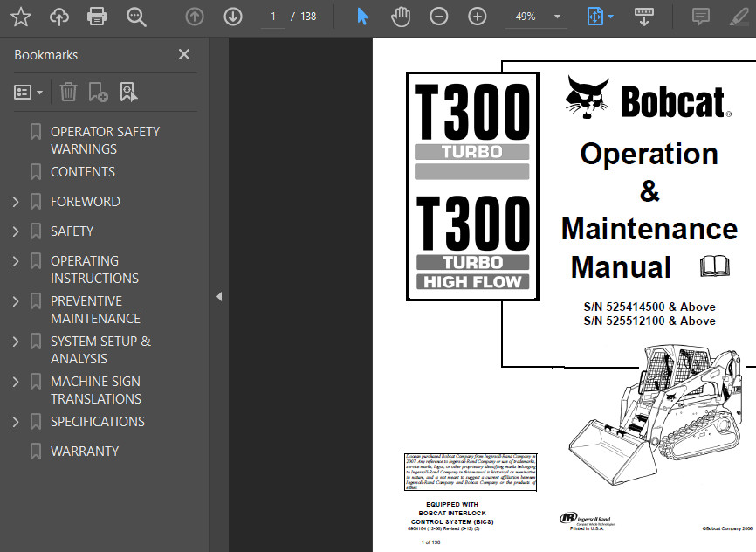
Task: Click the find current bookmark icon
Action: click(x=128, y=92)
